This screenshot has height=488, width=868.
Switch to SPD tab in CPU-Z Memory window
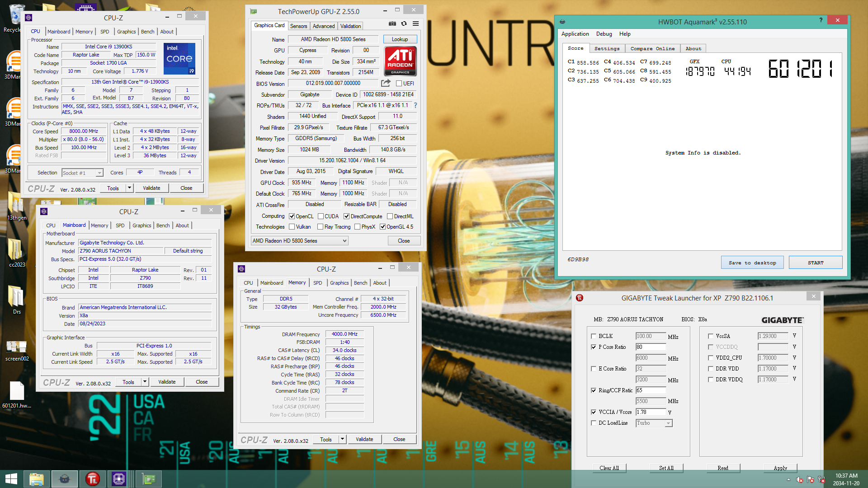pos(318,283)
